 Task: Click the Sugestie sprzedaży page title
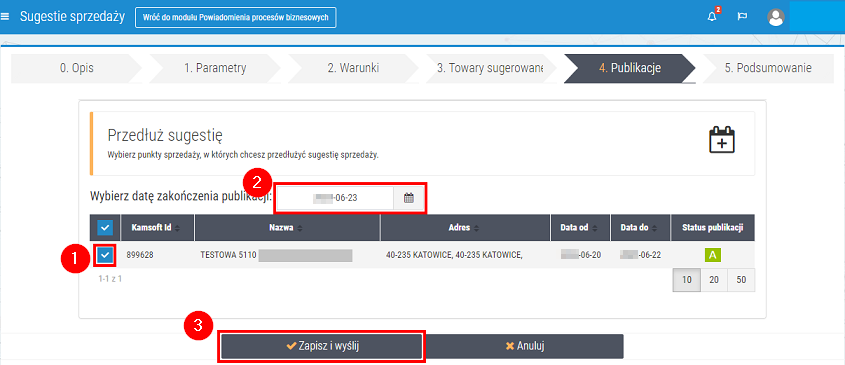(x=72, y=17)
